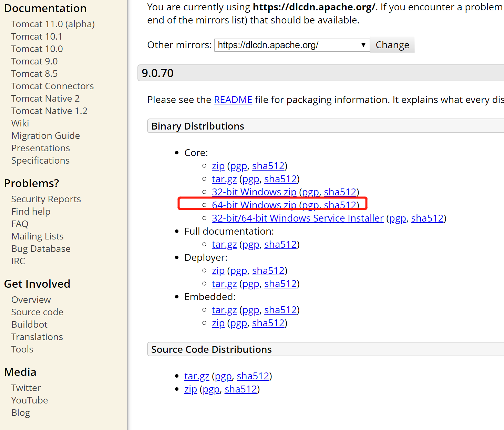Go to Tomcat 9.0 documentation

[34, 61]
